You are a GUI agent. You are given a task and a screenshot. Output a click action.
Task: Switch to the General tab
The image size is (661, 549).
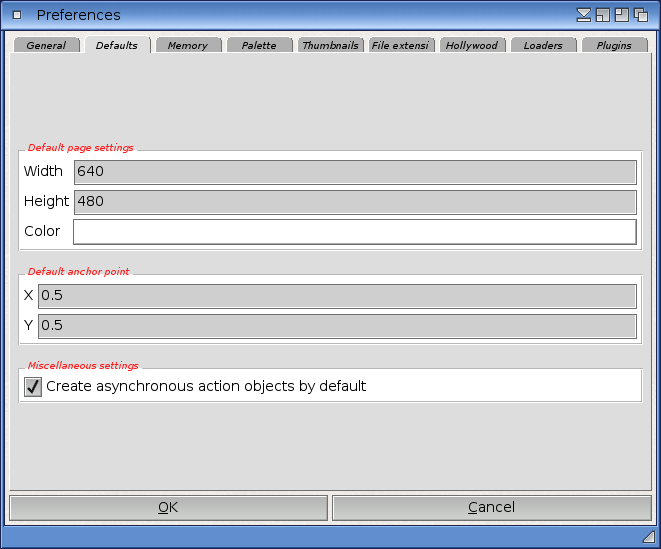coord(46,46)
